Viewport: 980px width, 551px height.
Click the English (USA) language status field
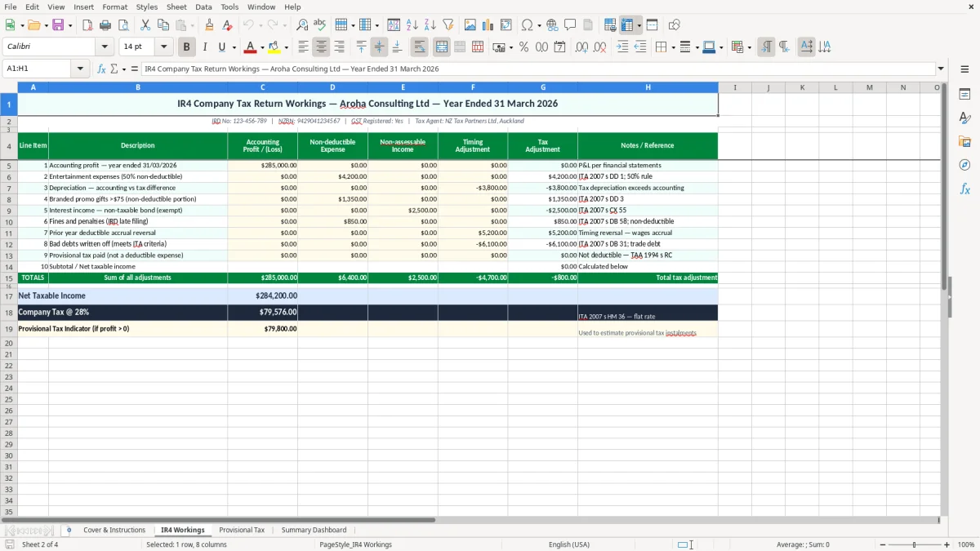[569, 544]
